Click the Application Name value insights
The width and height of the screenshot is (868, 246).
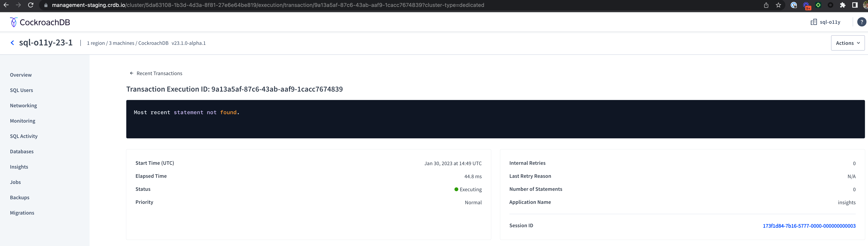point(847,203)
